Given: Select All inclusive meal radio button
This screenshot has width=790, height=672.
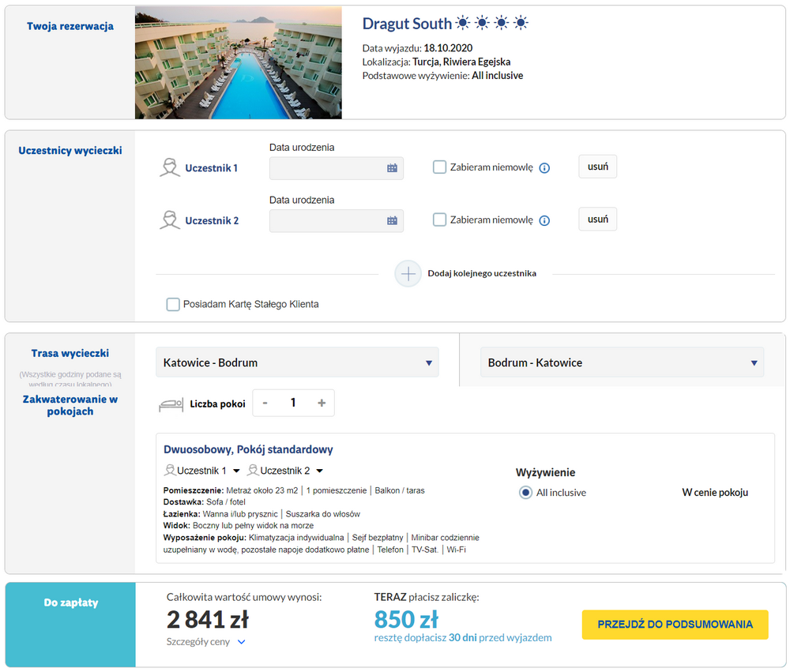Looking at the screenshot, I should pyautogui.click(x=525, y=493).
